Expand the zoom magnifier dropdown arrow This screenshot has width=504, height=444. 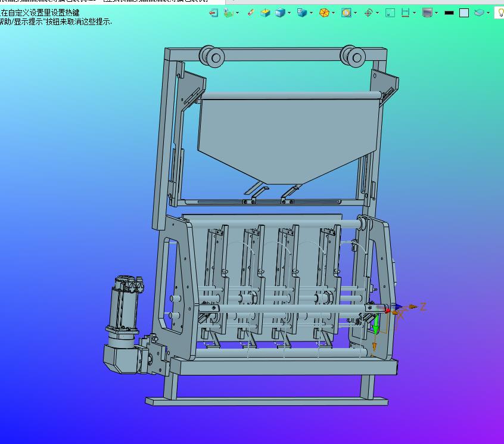point(355,13)
